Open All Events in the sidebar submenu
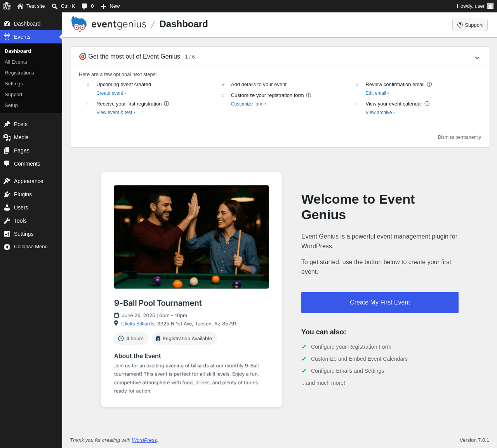This screenshot has height=448, width=497. point(16,62)
